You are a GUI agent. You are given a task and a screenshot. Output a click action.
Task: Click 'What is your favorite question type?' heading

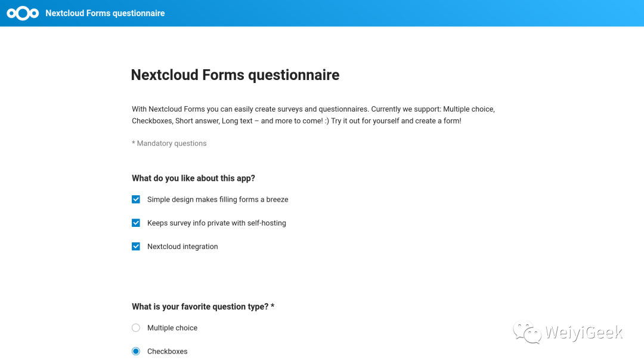200,306
